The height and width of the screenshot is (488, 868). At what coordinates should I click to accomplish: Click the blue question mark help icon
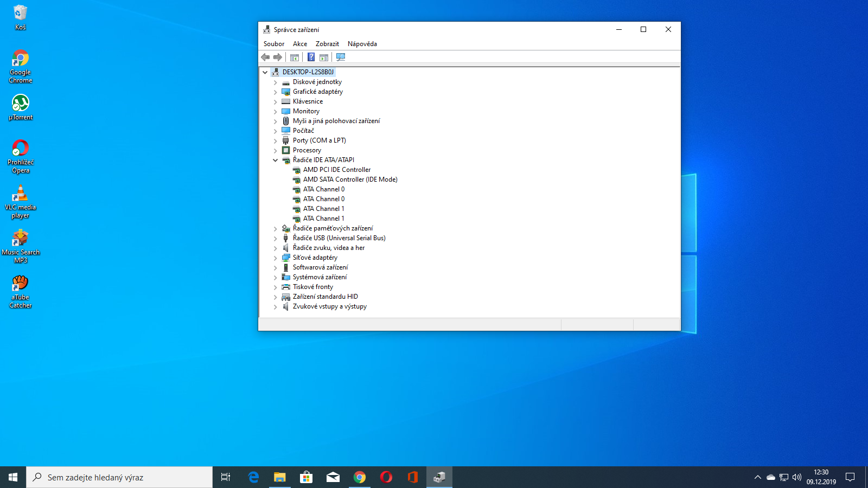[x=311, y=57]
